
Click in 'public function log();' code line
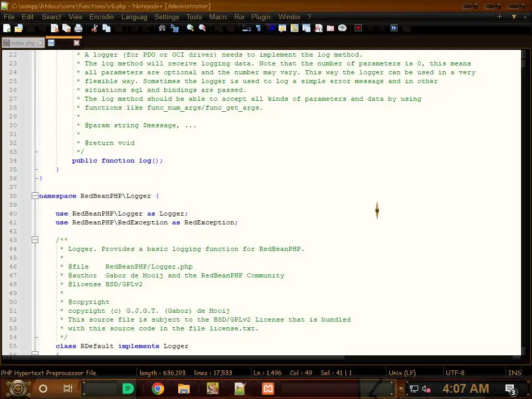(x=117, y=161)
